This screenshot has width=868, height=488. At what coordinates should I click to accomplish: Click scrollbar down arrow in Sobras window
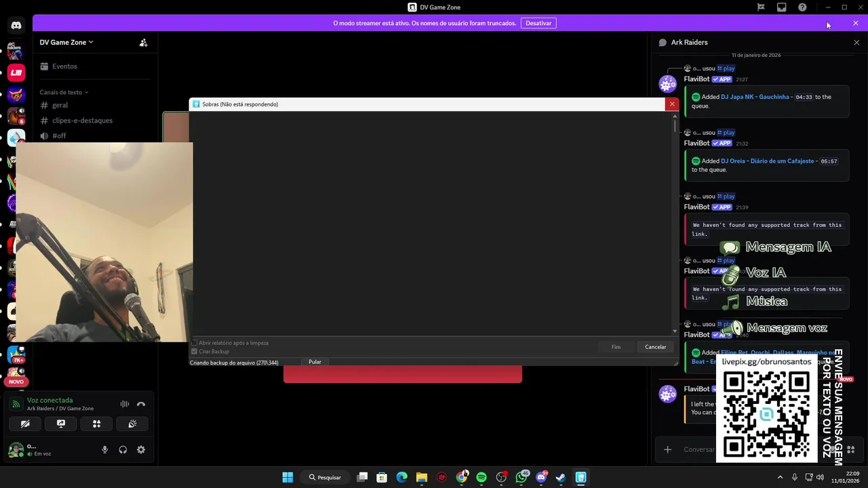[x=675, y=331]
